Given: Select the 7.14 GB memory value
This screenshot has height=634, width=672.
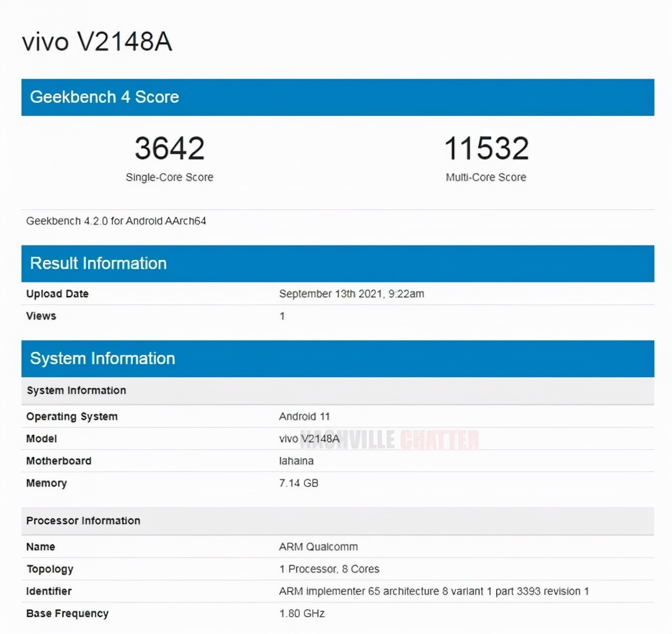Looking at the screenshot, I should pyautogui.click(x=299, y=483).
